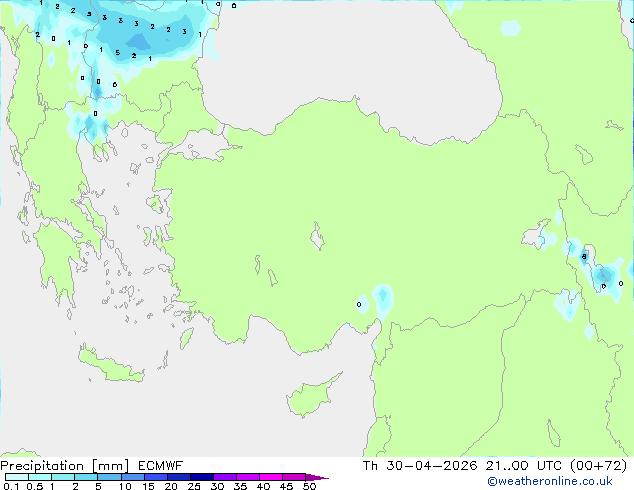Click the 'Th' weekday abbreviation
The height and width of the screenshot is (490, 634).
370,466
